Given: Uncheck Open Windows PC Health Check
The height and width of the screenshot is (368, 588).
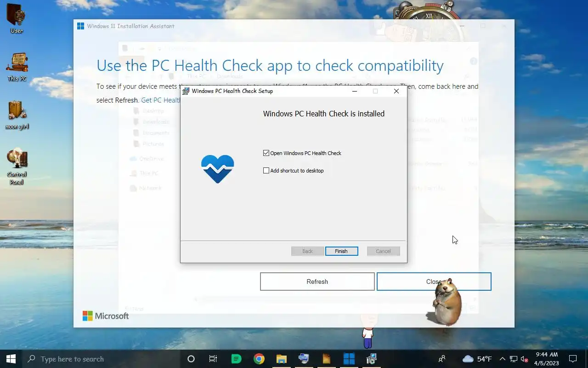Looking at the screenshot, I should pos(266,153).
